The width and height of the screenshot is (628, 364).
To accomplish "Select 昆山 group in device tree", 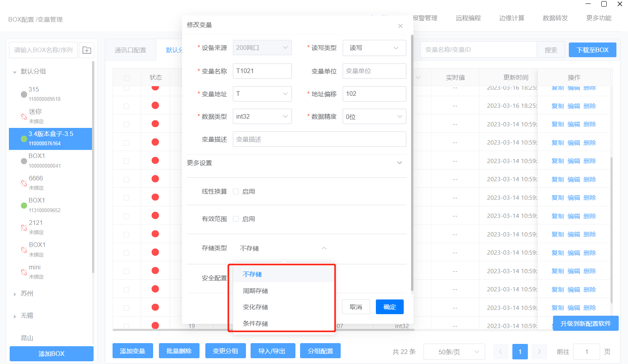I will coord(27,338).
